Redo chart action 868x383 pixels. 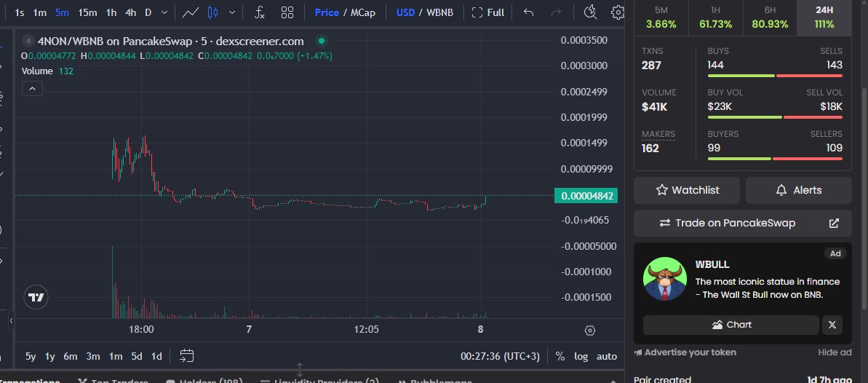pyautogui.click(x=557, y=12)
